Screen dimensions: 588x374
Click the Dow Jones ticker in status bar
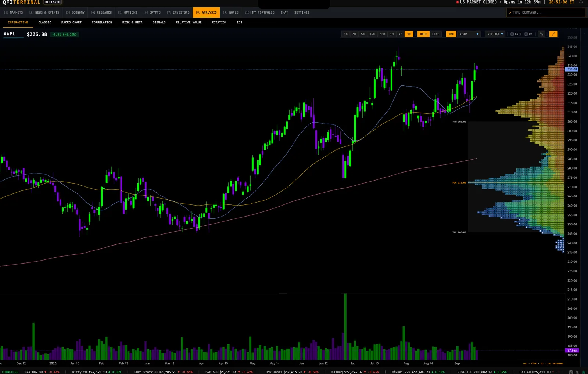(292, 372)
